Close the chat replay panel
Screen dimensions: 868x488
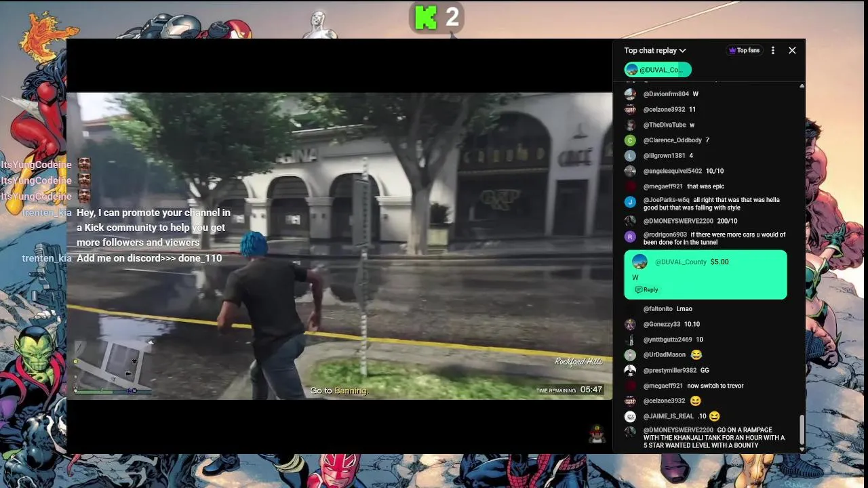click(792, 50)
